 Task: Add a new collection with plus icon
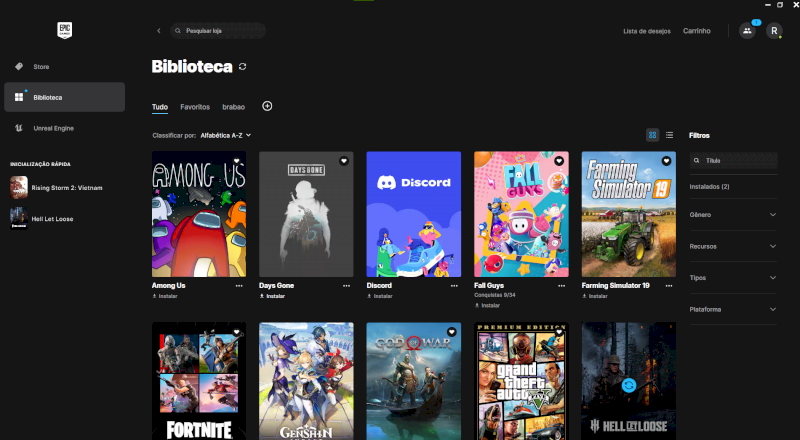tap(267, 106)
